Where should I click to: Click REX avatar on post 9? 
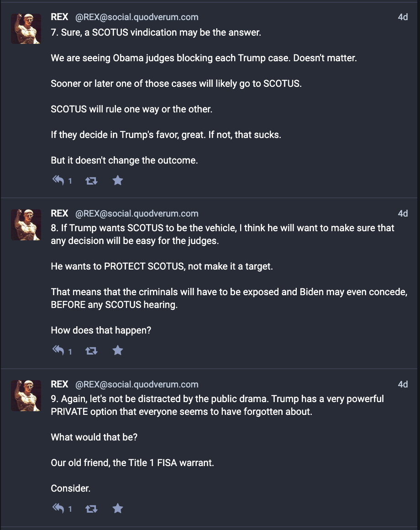click(x=26, y=396)
